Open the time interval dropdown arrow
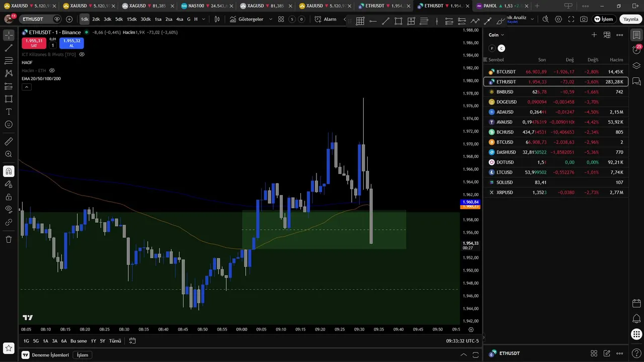Viewport: 644px width, 362px height. 204,19
